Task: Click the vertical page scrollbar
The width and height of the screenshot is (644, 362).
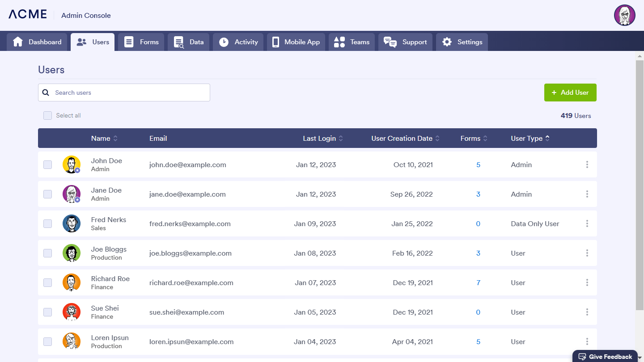Action: [640, 183]
